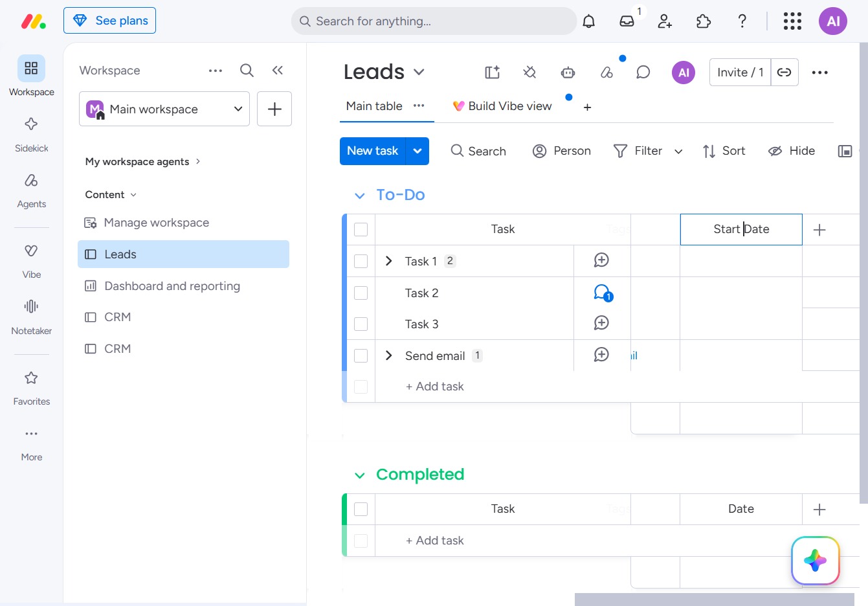Click the add item plus button beside Main workspace
This screenshot has height=606, width=868.
point(274,109)
